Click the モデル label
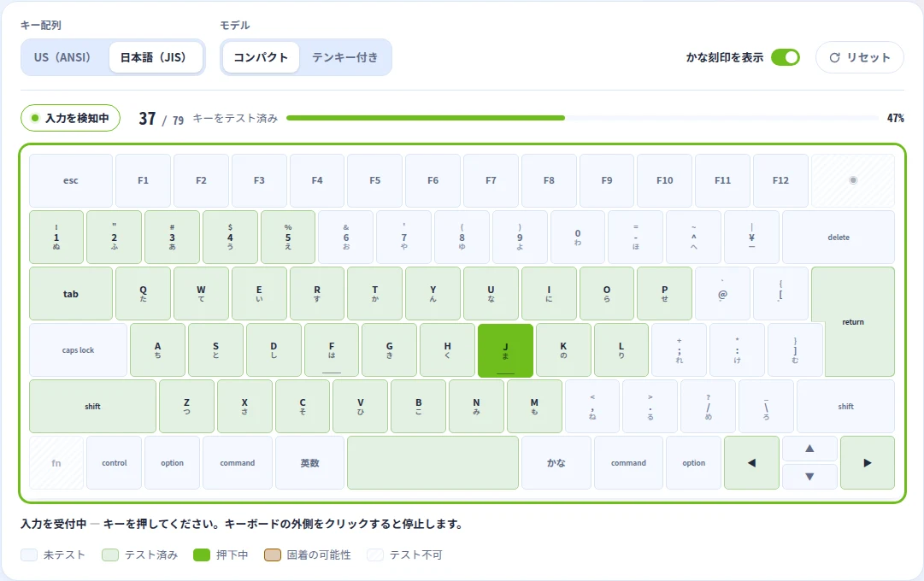The height and width of the screenshot is (581, 924). pyautogui.click(x=234, y=26)
